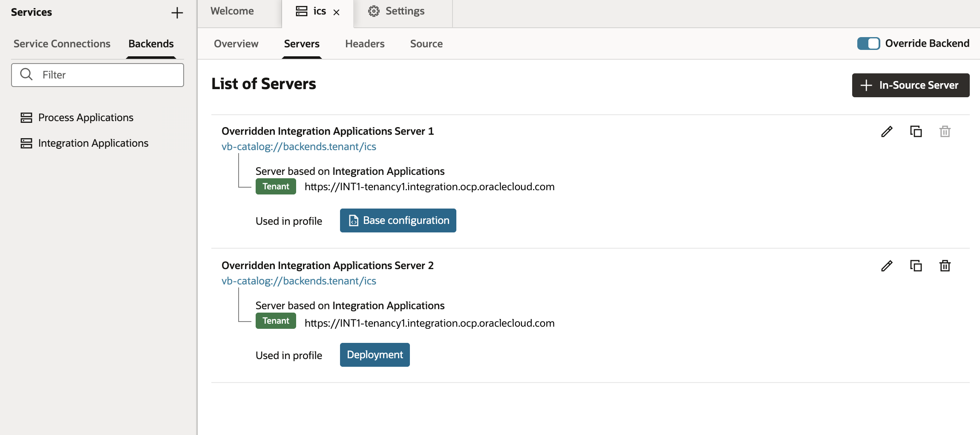Screen dimensions: 980x435
Task: Edit Overridden Integration Applications Server 1
Action: coord(887,132)
